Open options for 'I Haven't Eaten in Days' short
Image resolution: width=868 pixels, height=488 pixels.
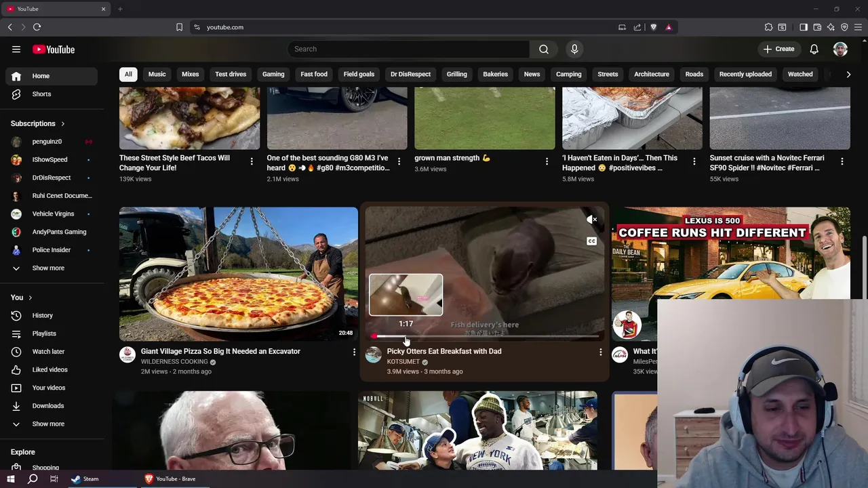click(694, 161)
